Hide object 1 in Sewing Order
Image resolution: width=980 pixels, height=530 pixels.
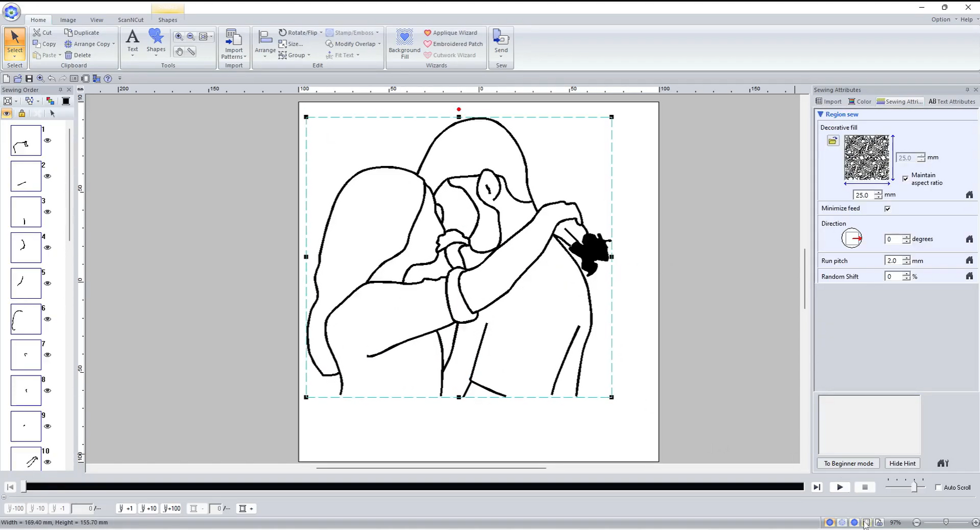tap(48, 140)
